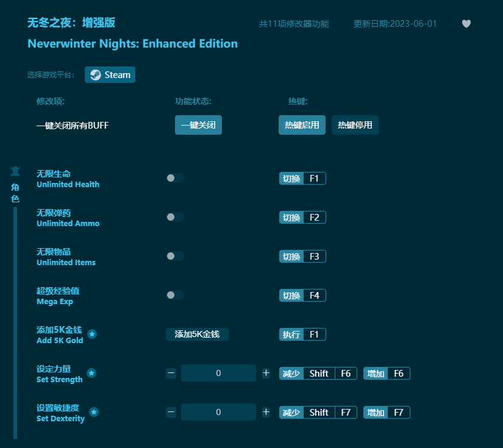Click the 切换 F1 hotkey button for Unlimited Health
This screenshot has height=448, width=503.
click(x=302, y=178)
